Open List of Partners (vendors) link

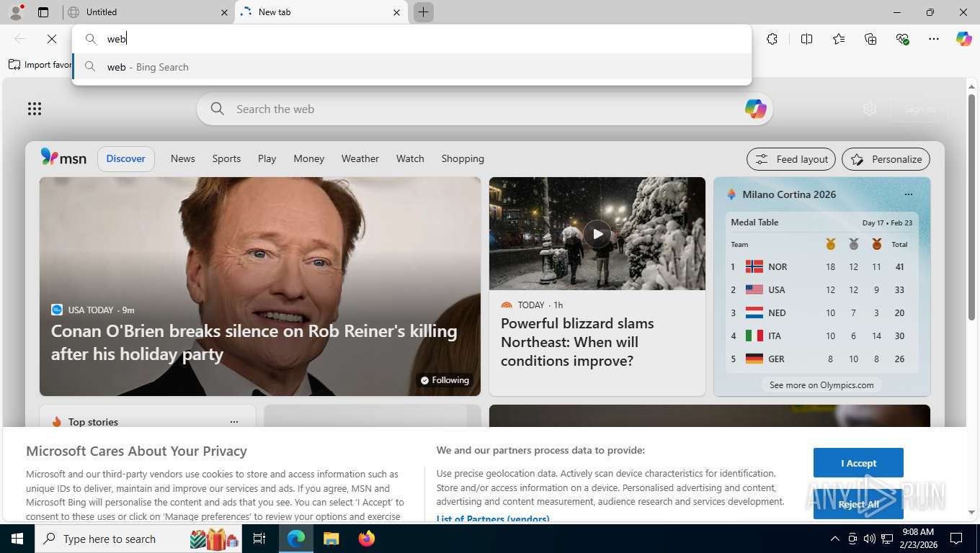click(493, 518)
